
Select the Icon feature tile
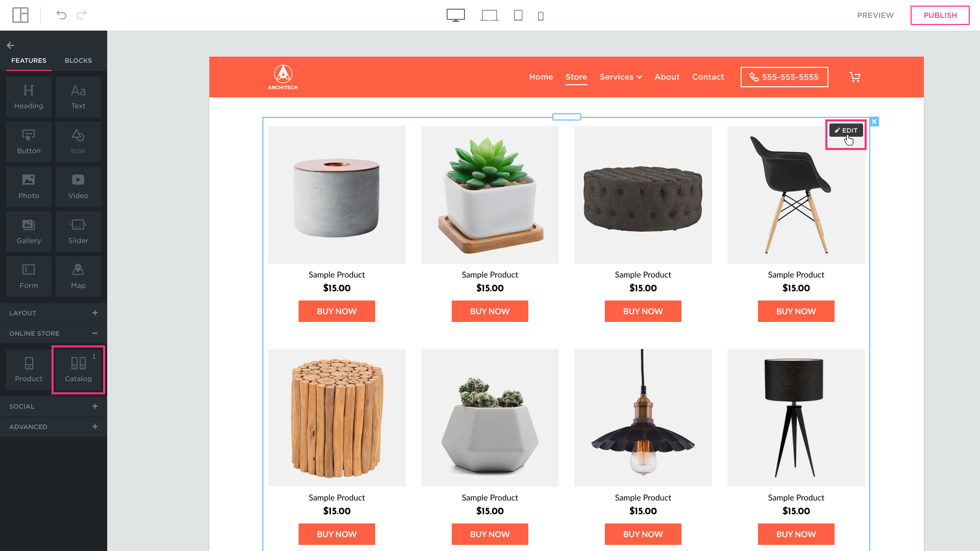click(78, 142)
